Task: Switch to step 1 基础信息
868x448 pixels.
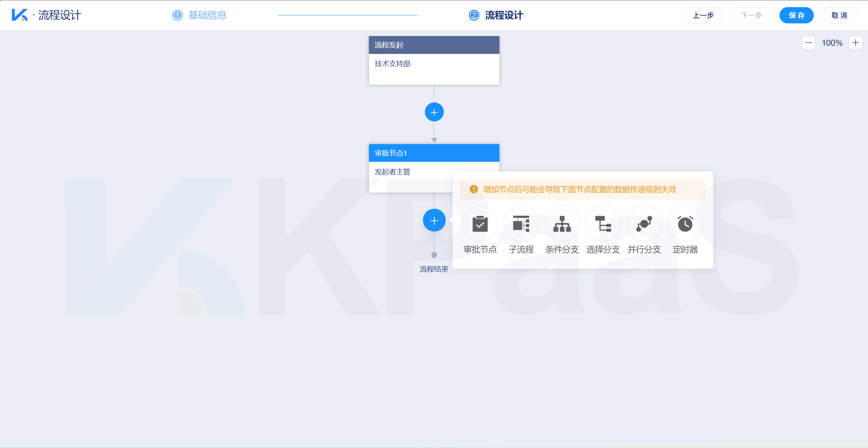Action: [199, 15]
